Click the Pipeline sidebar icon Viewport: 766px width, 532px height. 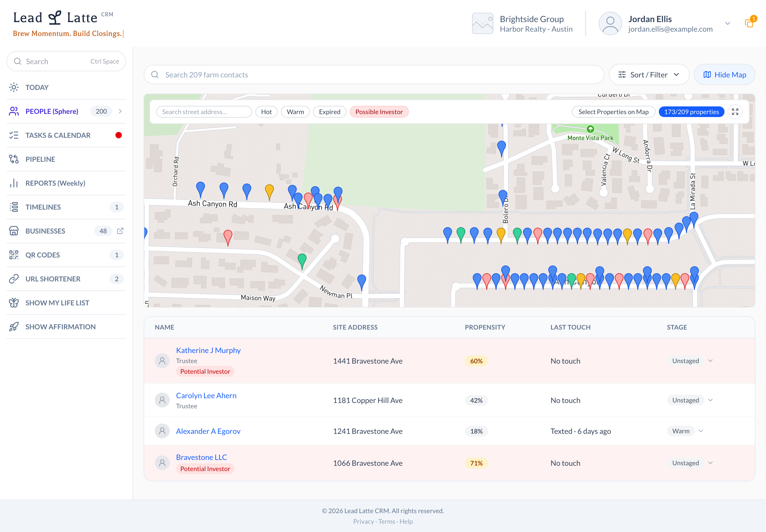point(14,159)
